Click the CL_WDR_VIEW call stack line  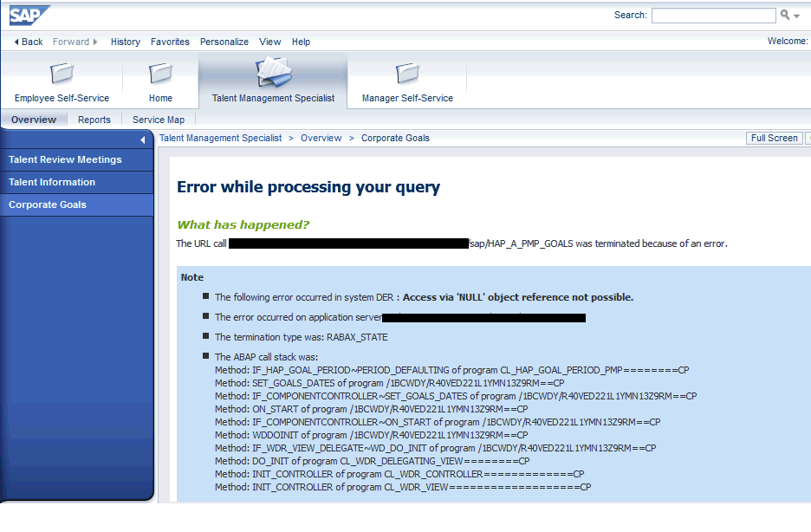click(403, 487)
